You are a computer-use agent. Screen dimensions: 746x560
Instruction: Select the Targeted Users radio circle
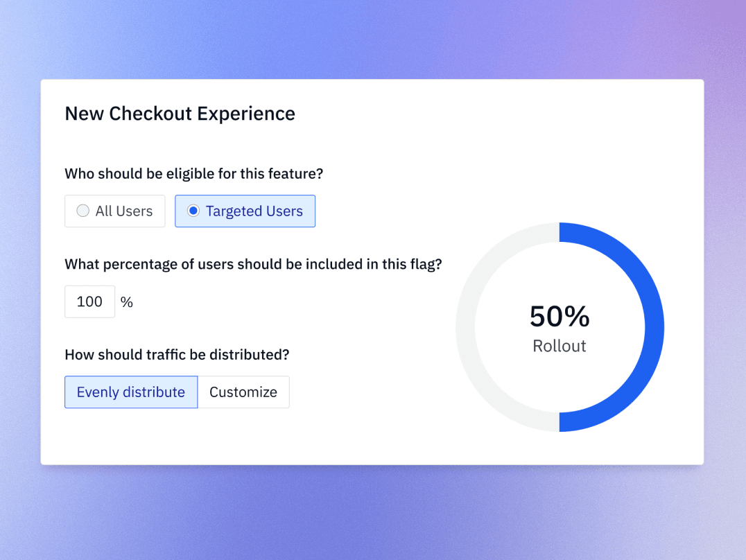tap(193, 211)
